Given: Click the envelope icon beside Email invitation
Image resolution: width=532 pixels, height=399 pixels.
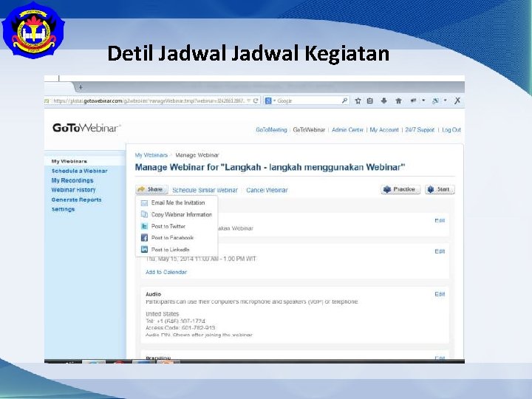Looking at the screenshot, I should click(144, 203).
